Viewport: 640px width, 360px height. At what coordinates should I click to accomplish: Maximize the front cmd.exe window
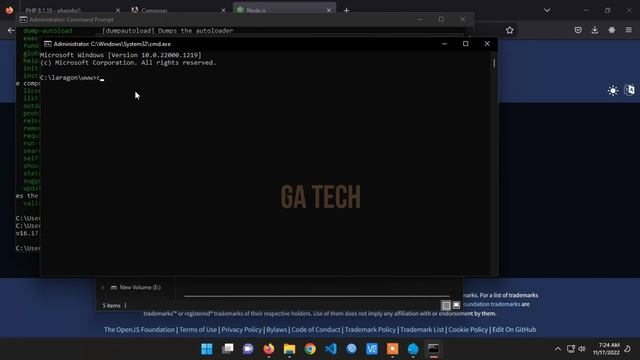point(465,44)
